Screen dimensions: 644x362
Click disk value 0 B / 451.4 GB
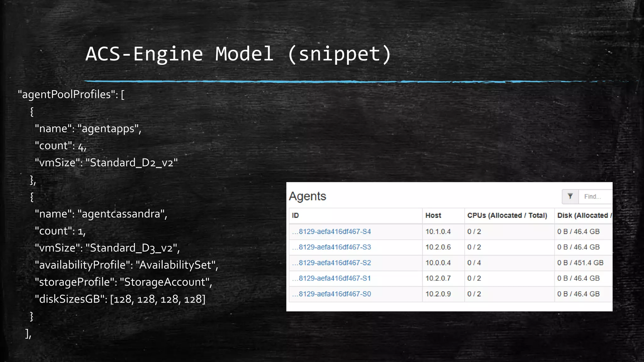point(580,263)
